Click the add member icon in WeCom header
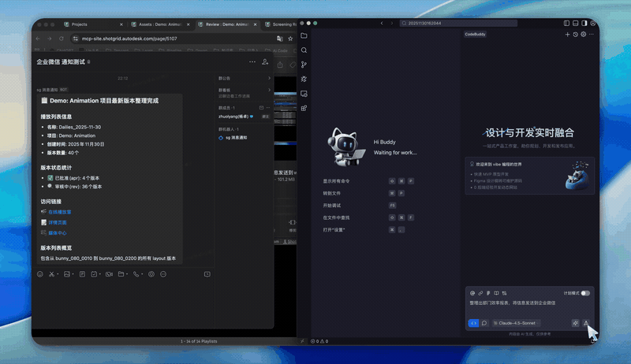Image resolution: width=631 pixels, height=364 pixels. click(x=265, y=62)
